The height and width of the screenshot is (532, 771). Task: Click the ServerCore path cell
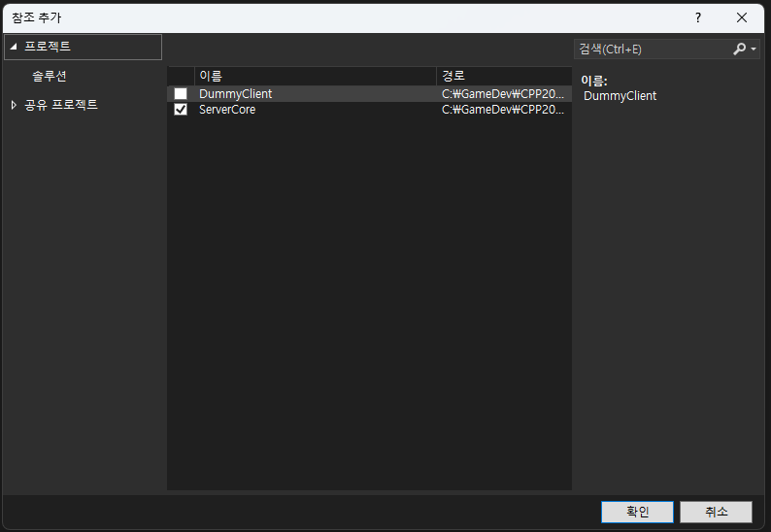click(x=503, y=110)
